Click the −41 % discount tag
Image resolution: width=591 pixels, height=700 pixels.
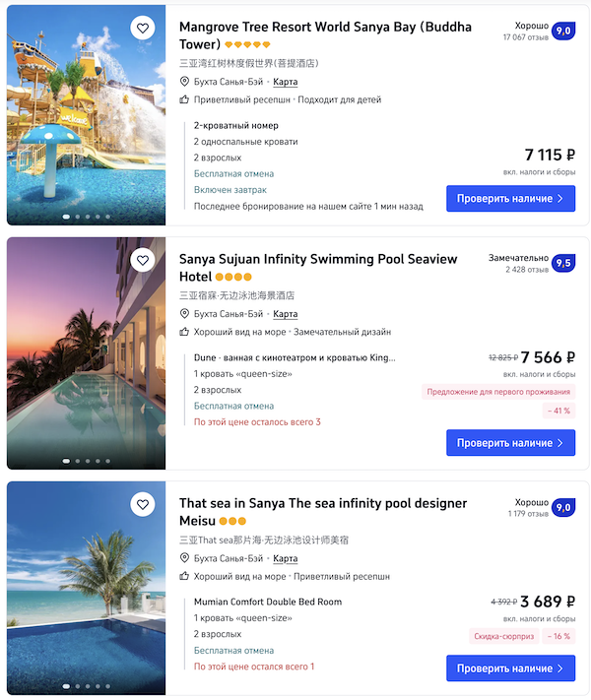click(558, 411)
